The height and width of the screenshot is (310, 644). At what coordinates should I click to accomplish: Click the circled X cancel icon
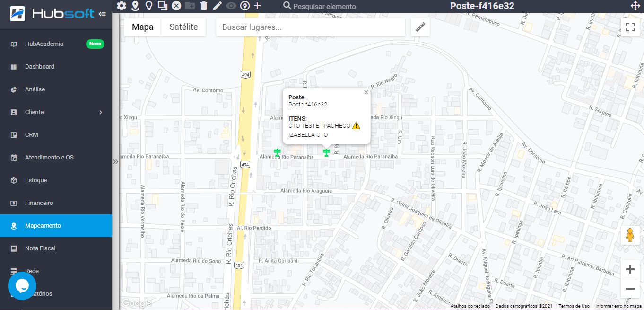(176, 6)
